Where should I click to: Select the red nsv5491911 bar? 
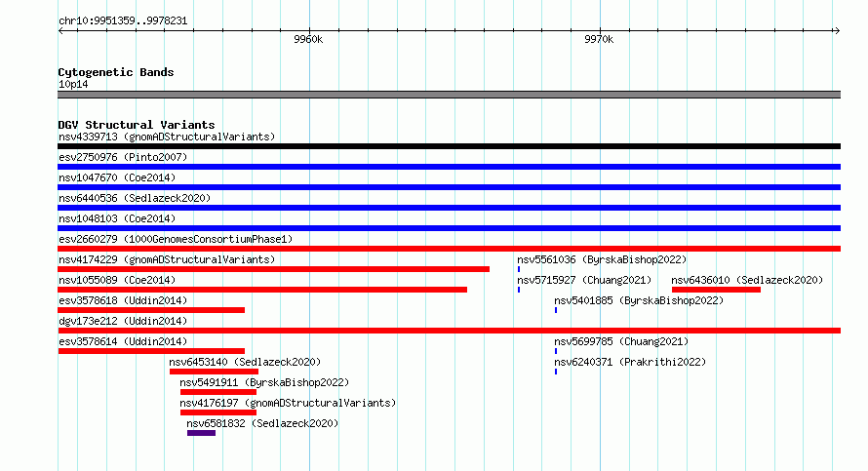(218, 392)
